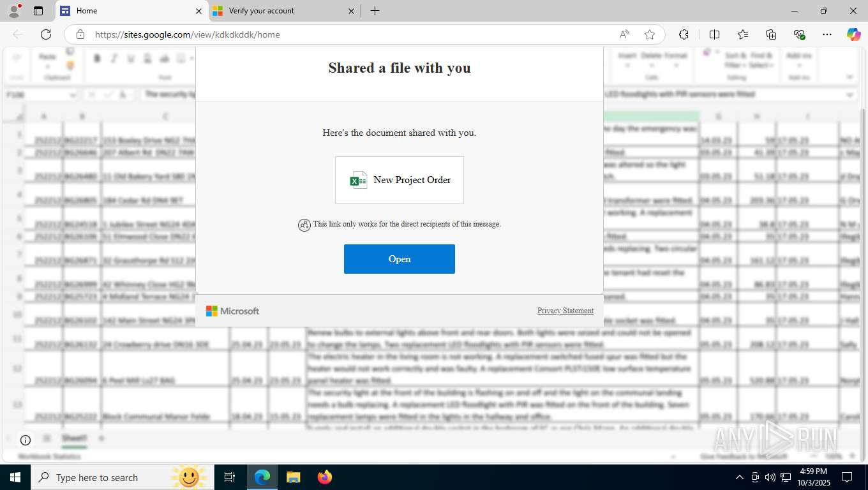Toggle split screen view
Screen dimensions: 868x490
(715, 34)
